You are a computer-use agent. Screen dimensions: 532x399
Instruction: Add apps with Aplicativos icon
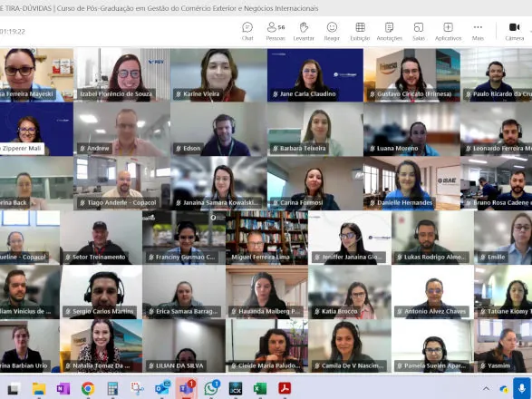click(448, 31)
